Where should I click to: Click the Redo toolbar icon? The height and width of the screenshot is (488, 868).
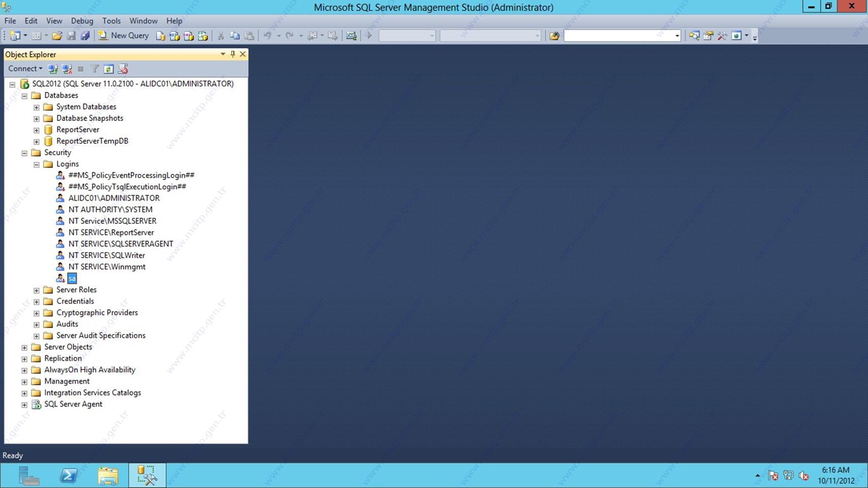(290, 36)
